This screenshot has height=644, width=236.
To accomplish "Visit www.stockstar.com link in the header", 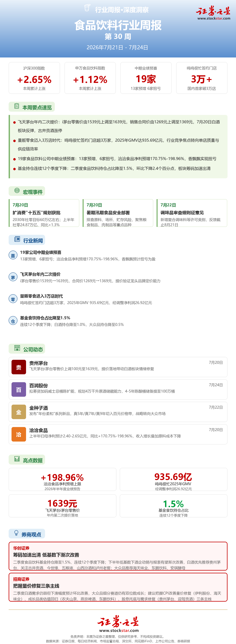I will pyautogui.click(x=214, y=18).
